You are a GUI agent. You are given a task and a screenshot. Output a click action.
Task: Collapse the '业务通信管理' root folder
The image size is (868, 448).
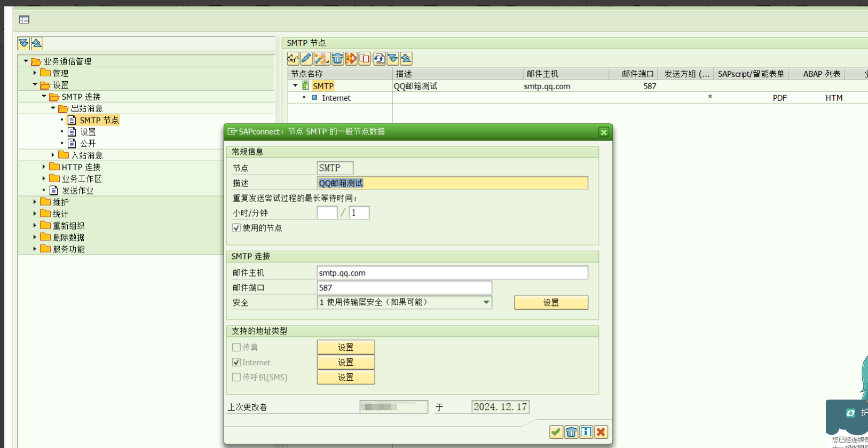pyautogui.click(x=26, y=61)
